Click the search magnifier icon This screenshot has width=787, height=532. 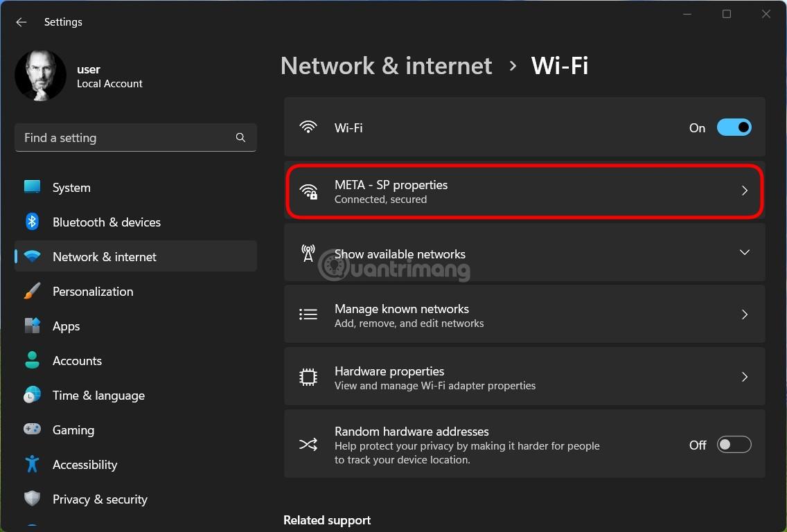point(240,138)
